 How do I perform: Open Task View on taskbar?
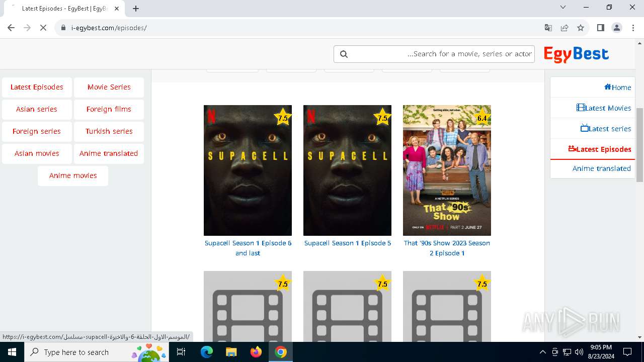[x=182, y=352]
